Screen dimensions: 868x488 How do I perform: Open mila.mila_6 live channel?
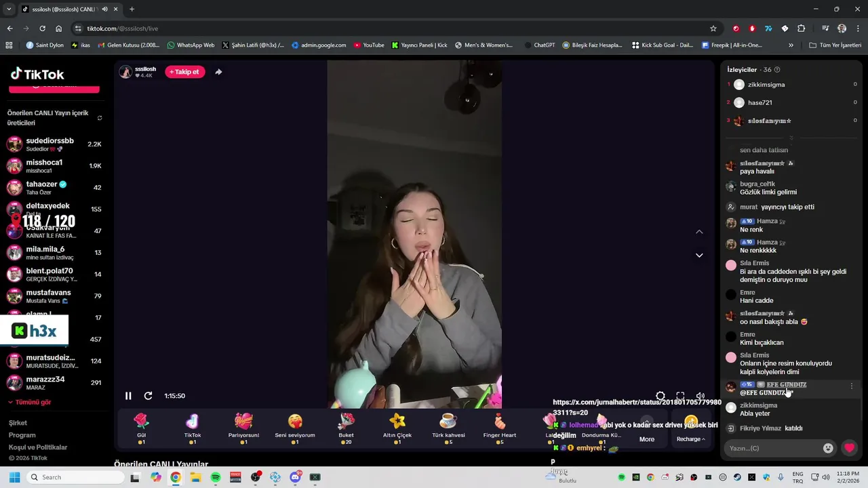click(54, 253)
